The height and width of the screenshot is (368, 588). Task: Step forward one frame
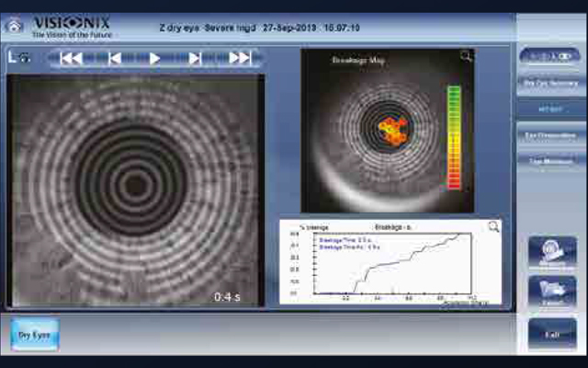195,58
